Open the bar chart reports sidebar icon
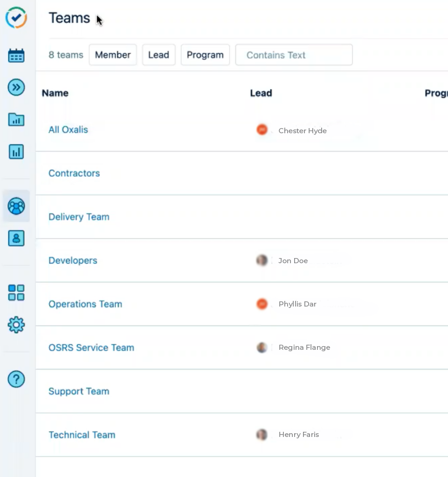The height and width of the screenshot is (477, 448). tap(16, 151)
